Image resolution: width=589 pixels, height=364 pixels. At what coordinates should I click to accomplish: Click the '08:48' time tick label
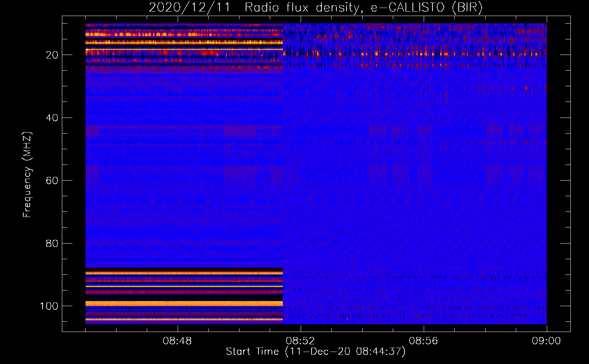tap(177, 341)
